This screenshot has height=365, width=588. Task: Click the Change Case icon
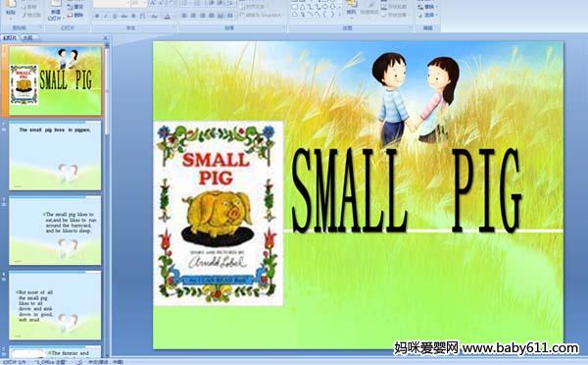pyautogui.click(x=155, y=16)
